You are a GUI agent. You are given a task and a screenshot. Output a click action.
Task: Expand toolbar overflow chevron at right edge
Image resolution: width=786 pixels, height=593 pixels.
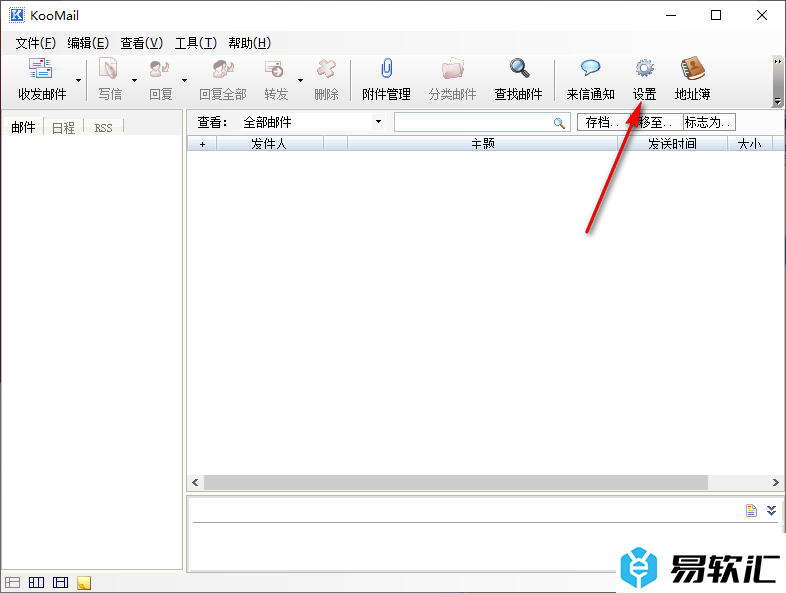tap(777, 62)
